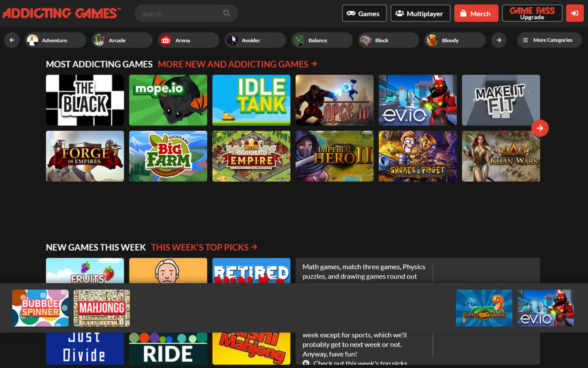Screen dimensions: 588x368
Task: Expand the More Categories menu
Action: [549, 40]
